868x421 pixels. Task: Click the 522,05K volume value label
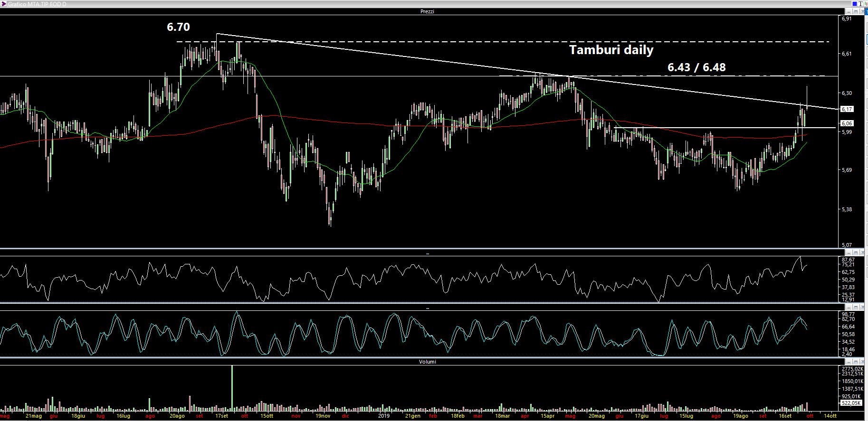click(850, 403)
